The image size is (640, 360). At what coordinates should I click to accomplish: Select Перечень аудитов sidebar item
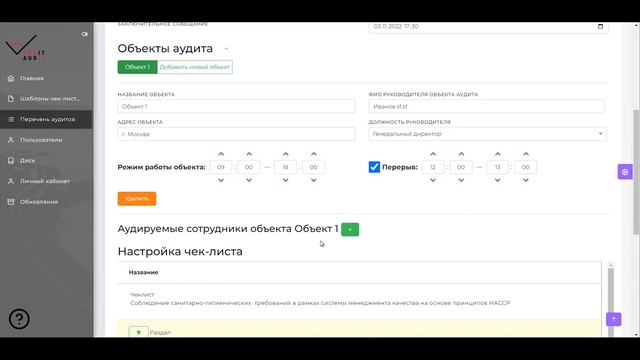coord(47,119)
